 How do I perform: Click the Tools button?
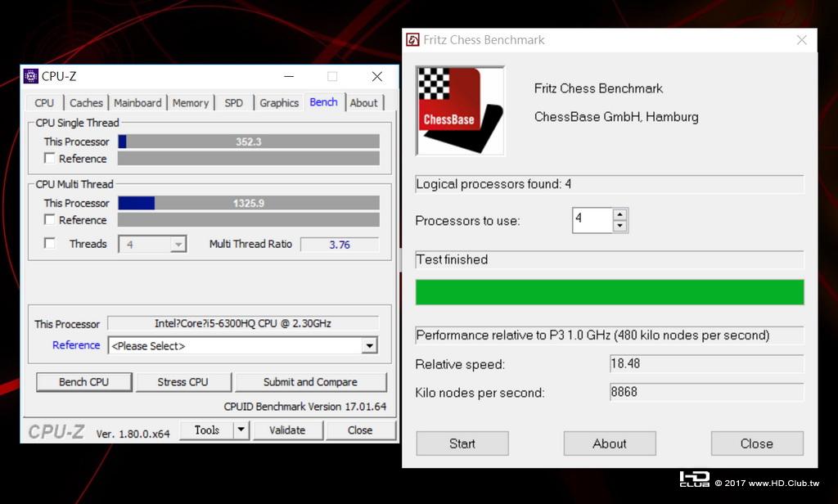(x=207, y=430)
